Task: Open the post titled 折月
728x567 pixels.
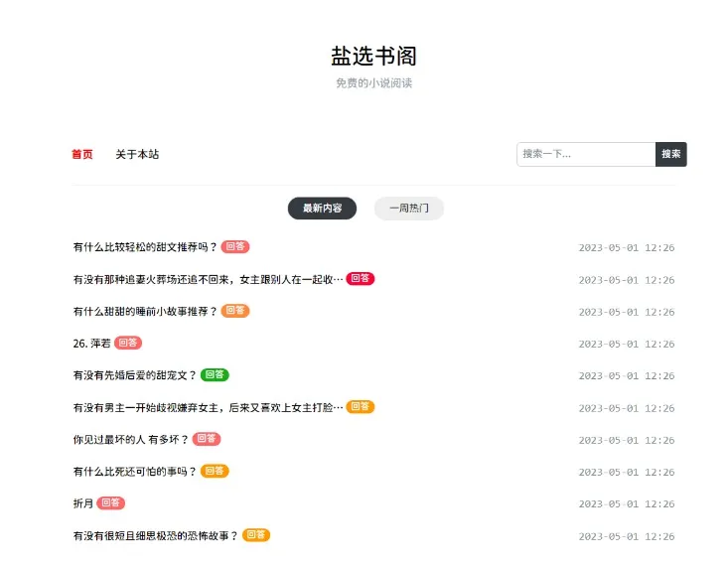Action: [83, 503]
